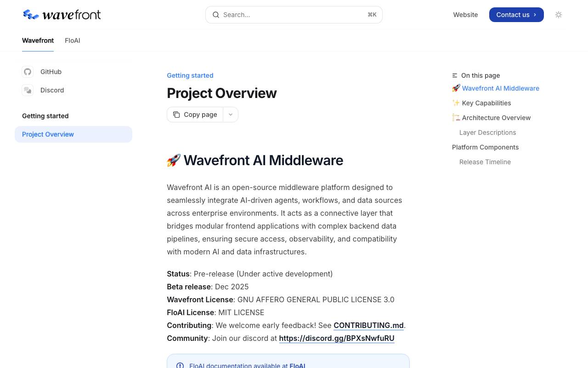The height and width of the screenshot is (368, 588).
Task: Open the discord.gg invite link
Action: point(337,338)
